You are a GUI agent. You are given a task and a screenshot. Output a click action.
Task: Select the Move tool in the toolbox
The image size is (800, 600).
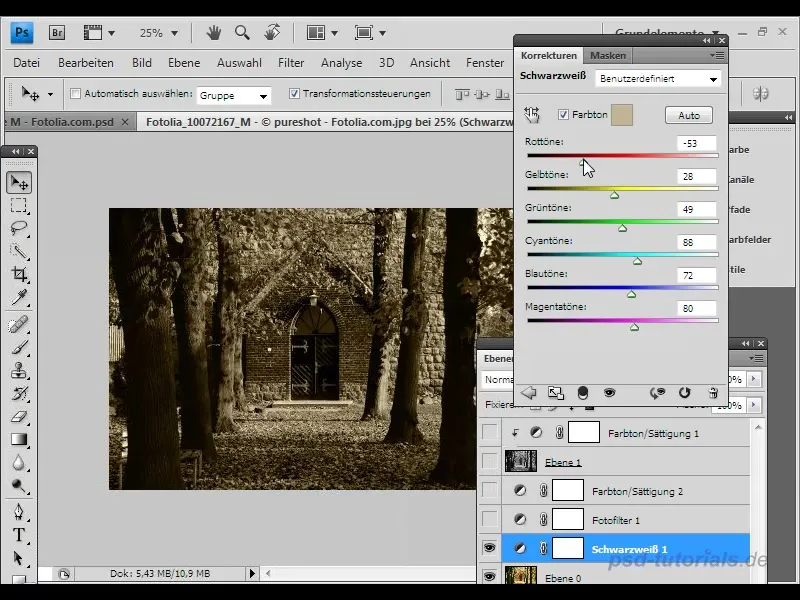coord(19,183)
